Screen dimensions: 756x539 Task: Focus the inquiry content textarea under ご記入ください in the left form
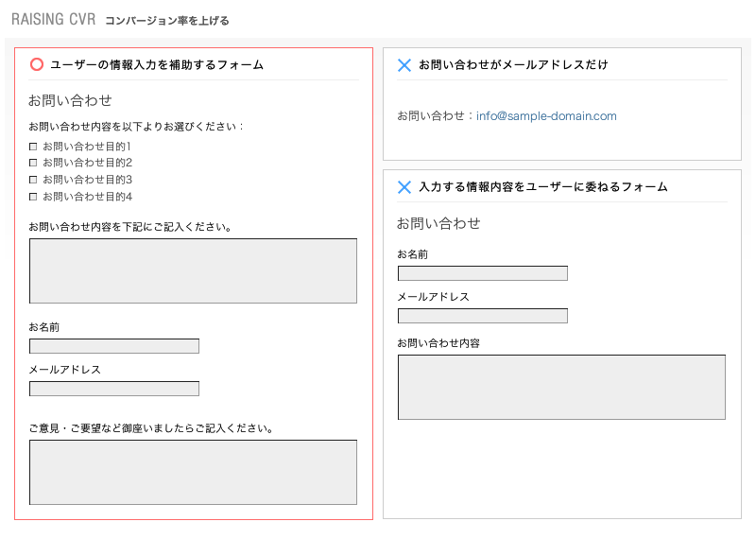pos(193,270)
